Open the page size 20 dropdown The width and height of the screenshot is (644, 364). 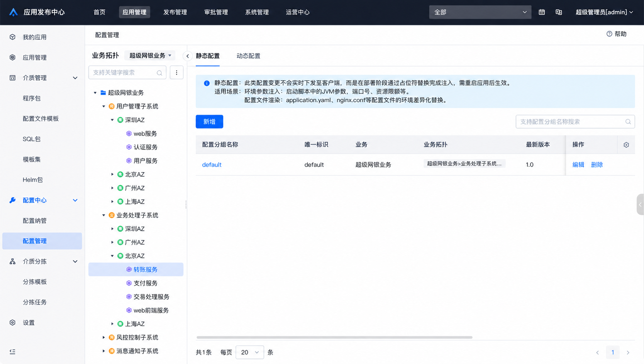[x=249, y=352]
